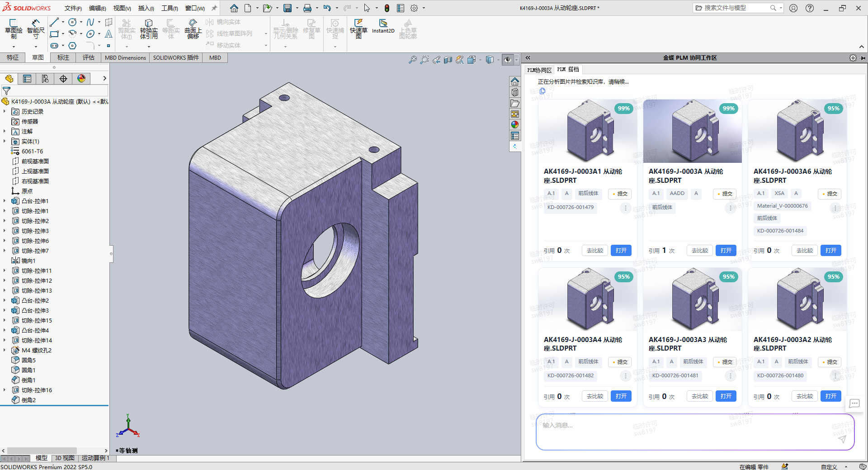Expand the hide/show items dropdown arrow
Screen dimensions: 868x470
(x=517, y=60)
